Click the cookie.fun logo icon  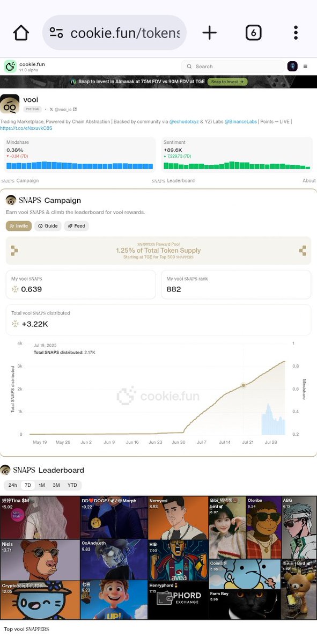point(10,67)
